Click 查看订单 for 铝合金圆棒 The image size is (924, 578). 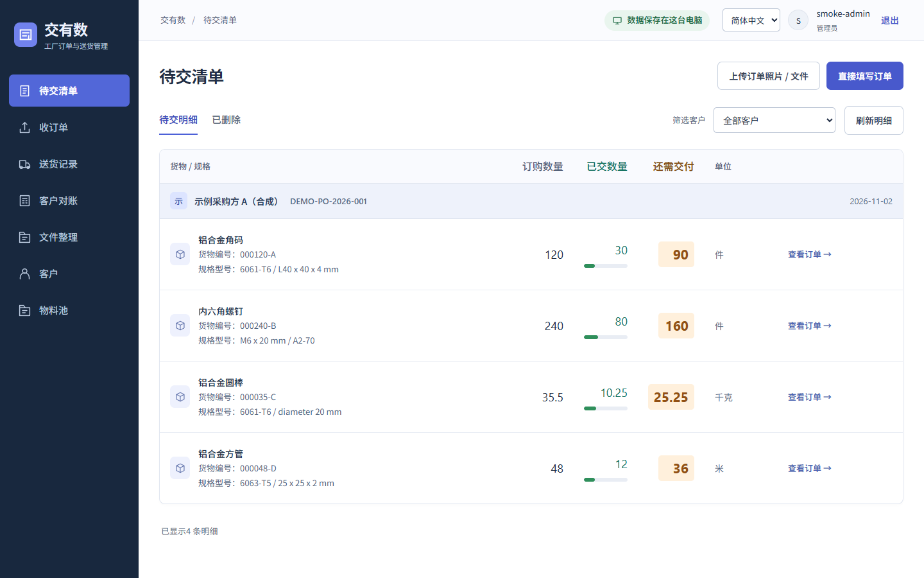[x=809, y=397]
